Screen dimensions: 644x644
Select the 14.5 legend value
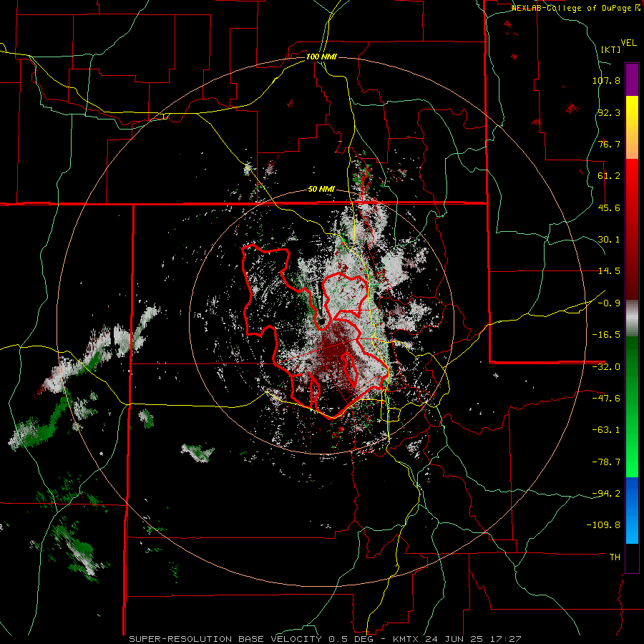pyautogui.click(x=609, y=271)
